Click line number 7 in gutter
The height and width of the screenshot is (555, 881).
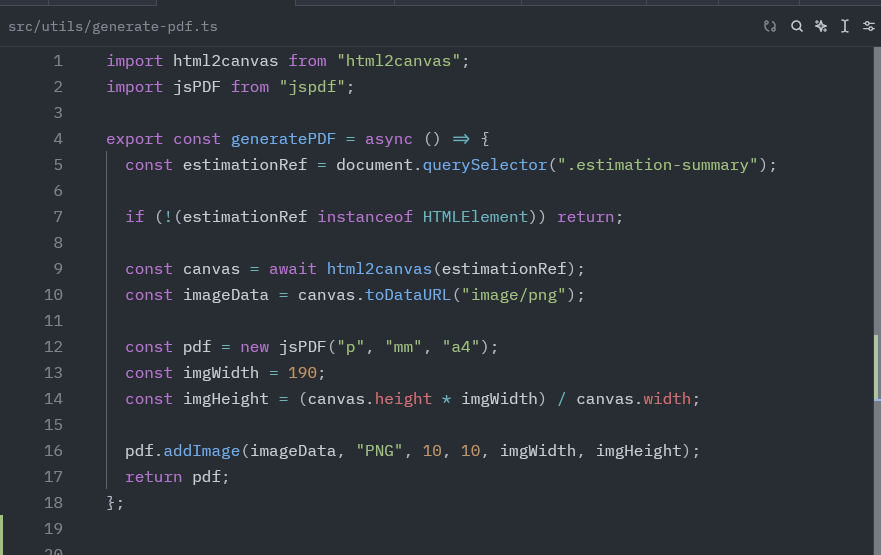click(58, 217)
